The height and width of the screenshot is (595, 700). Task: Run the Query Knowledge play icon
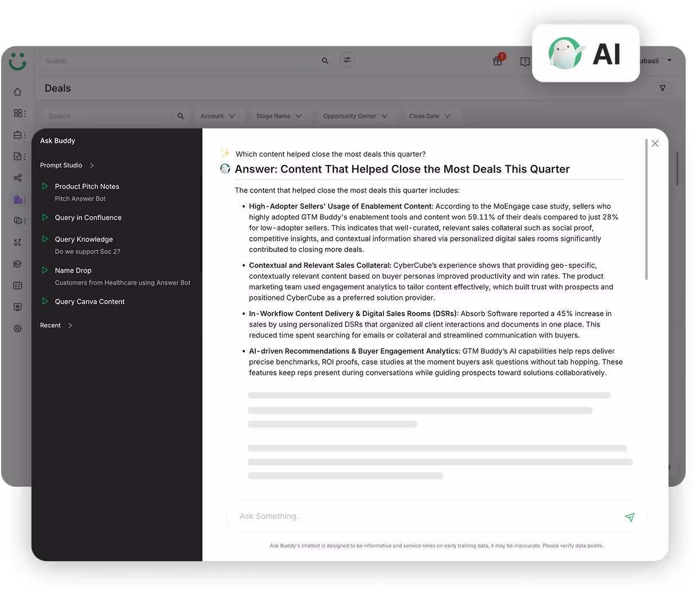[x=45, y=239]
